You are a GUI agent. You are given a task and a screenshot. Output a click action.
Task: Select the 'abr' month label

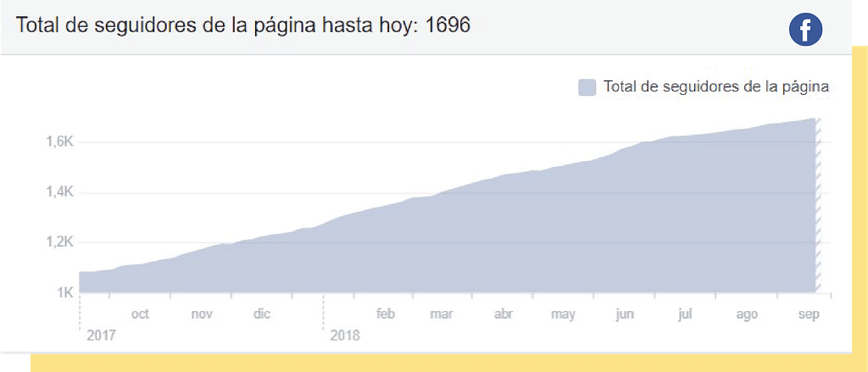(504, 314)
